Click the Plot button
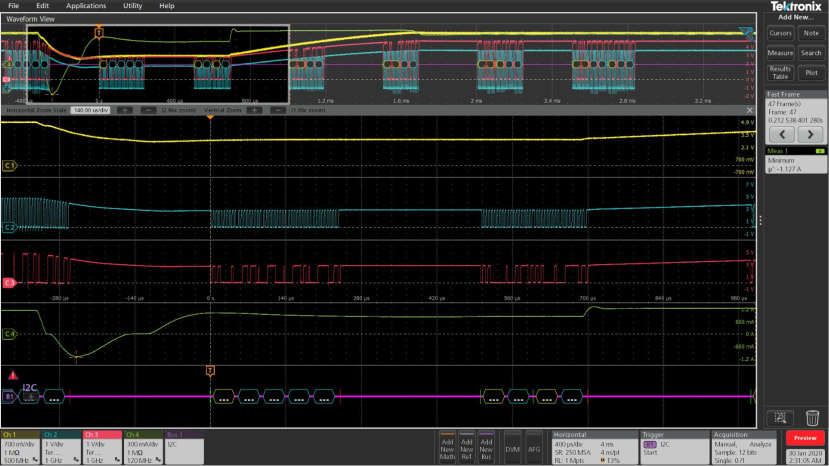 [x=811, y=72]
